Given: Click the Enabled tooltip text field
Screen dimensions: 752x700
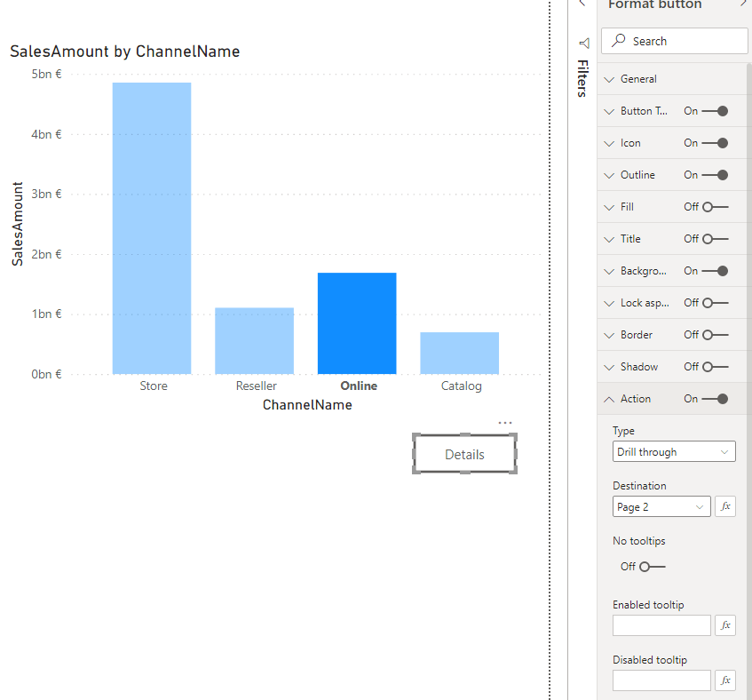Looking at the screenshot, I should [x=661, y=625].
